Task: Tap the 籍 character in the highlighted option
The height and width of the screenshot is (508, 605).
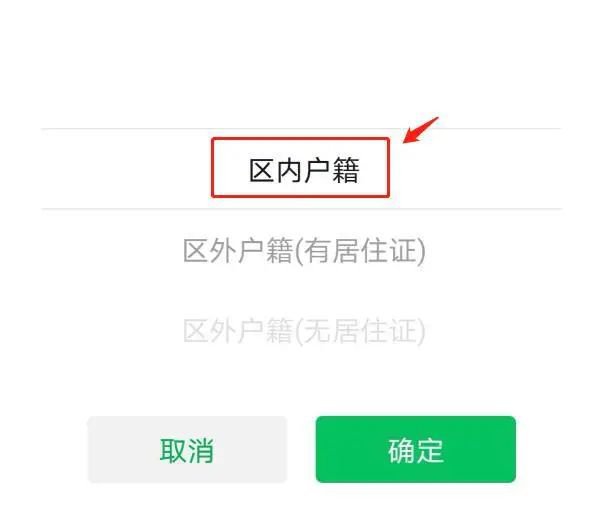Action: coord(346,170)
